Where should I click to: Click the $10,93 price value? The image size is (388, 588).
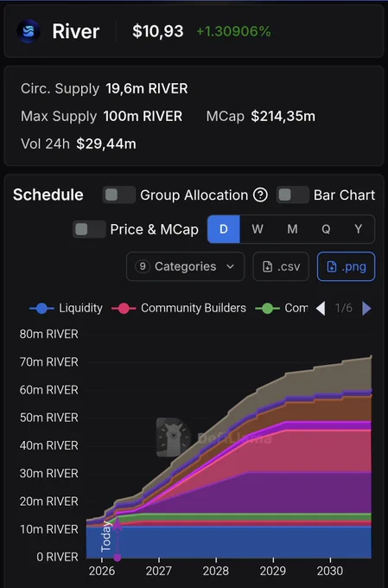coord(158,31)
